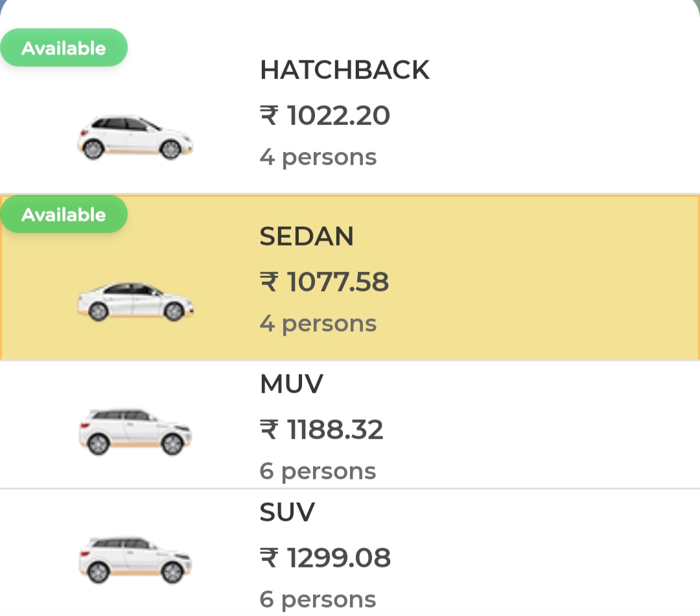This screenshot has height=616, width=700.
Task: Choose the SEDAN vehicle title
Action: [x=307, y=236]
